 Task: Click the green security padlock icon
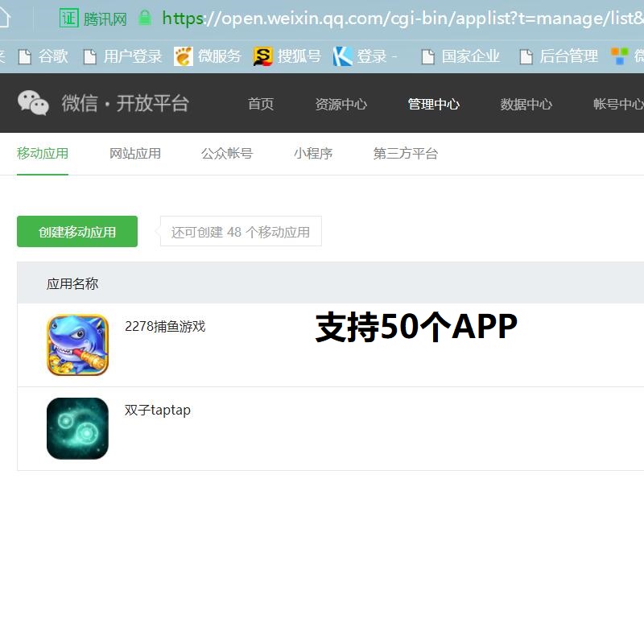tap(145, 18)
